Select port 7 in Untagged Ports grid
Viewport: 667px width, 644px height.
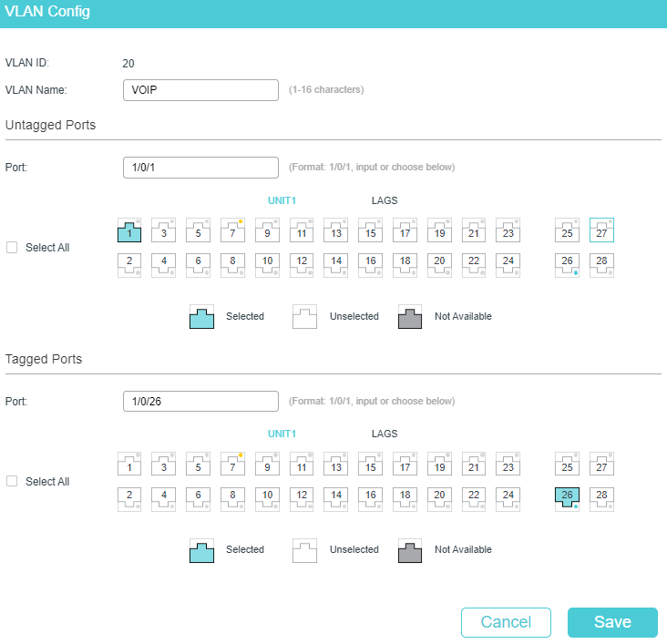pos(232,230)
